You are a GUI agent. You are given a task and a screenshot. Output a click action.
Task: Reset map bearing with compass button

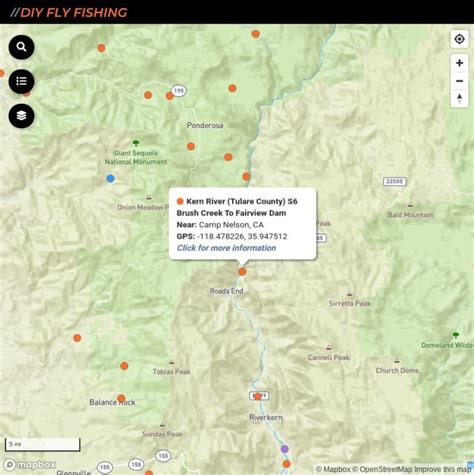[x=459, y=99]
